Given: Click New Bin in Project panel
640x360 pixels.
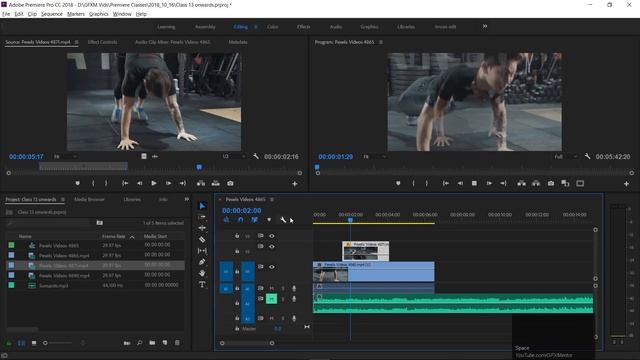Looking at the screenshot, I should 152,343.
